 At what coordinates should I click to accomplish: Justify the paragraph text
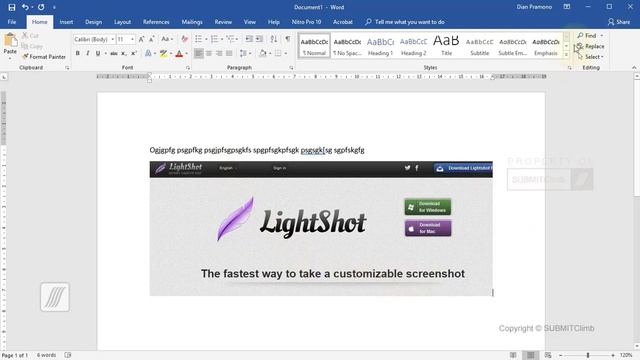click(x=229, y=53)
